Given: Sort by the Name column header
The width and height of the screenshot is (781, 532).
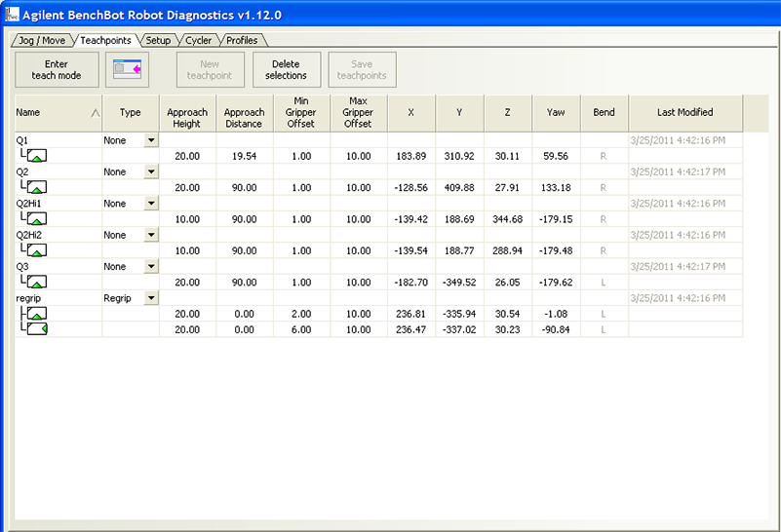Looking at the screenshot, I should pyautogui.click(x=58, y=113).
